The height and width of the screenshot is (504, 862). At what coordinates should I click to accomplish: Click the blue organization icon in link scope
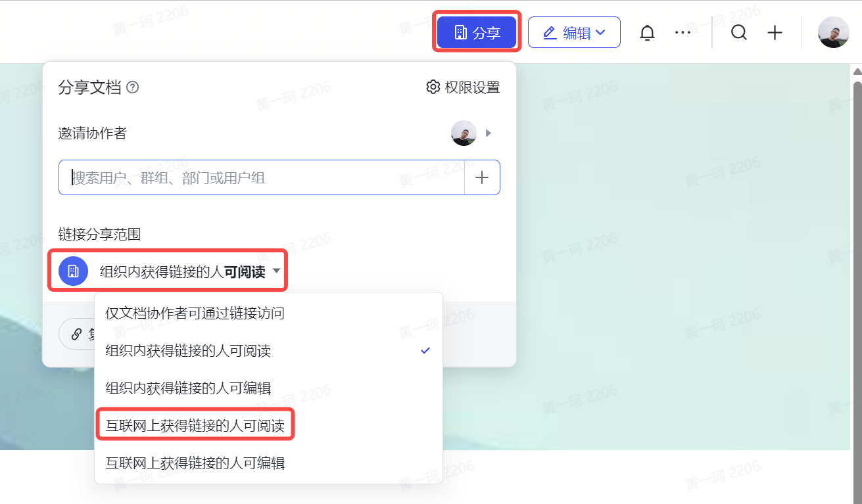click(x=73, y=271)
